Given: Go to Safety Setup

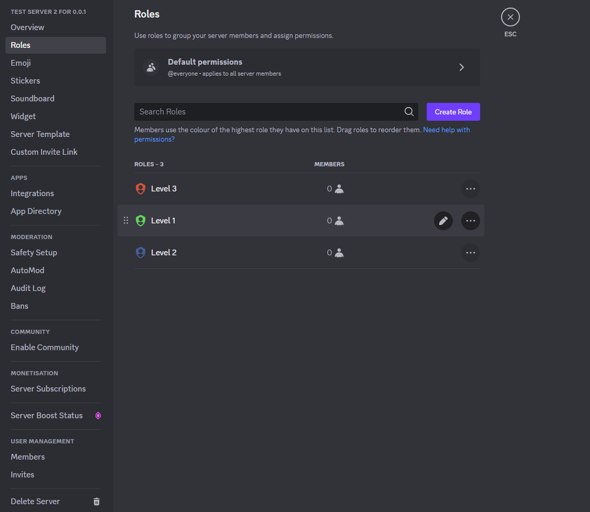Looking at the screenshot, I should [56, 252].
